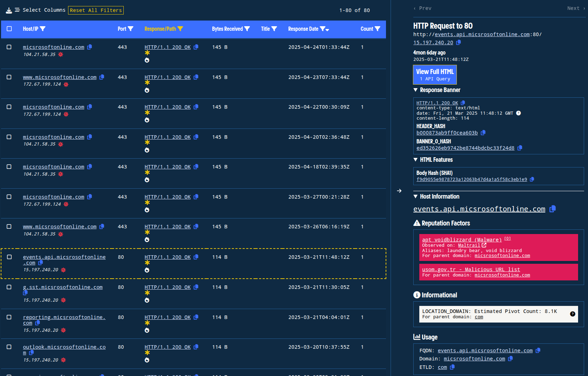588x376 pixels.
Task: Copy the BANNER_0_HASH value
Action: click(520, 148)
